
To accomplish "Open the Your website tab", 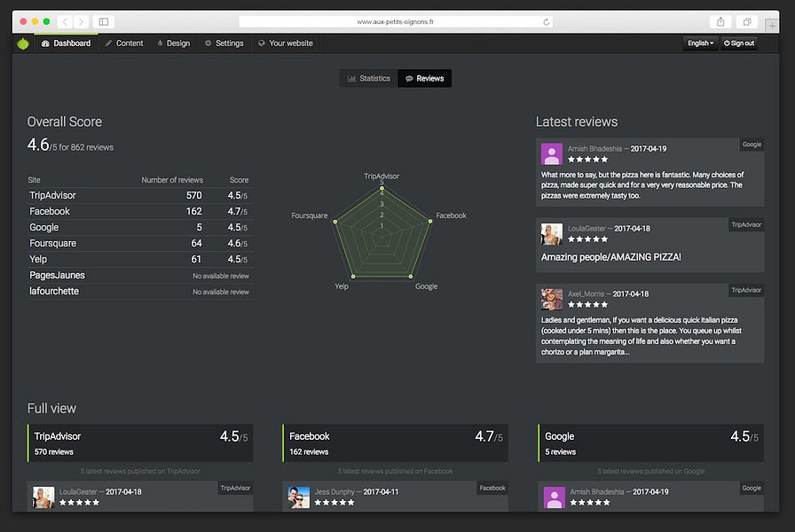I will pos(286,43).
